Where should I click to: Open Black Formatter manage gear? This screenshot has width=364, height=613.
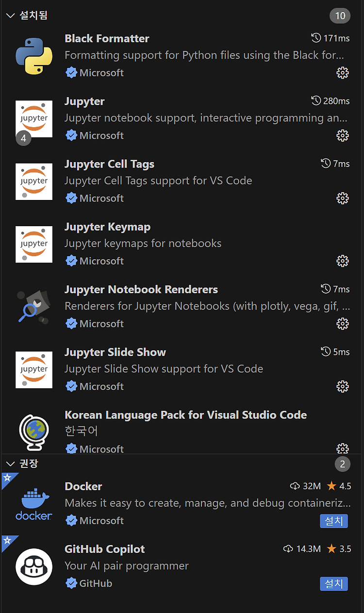[x=343, y=73]
